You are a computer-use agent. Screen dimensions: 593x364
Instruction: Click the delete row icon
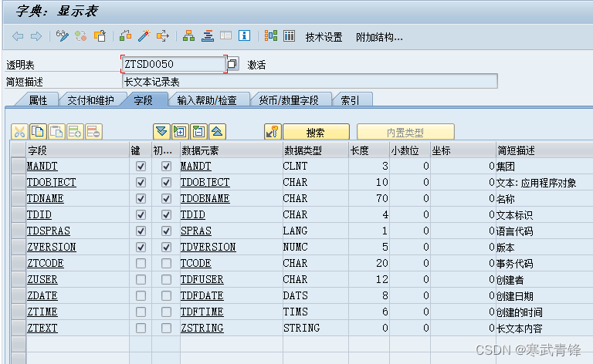tap(93, 132)
